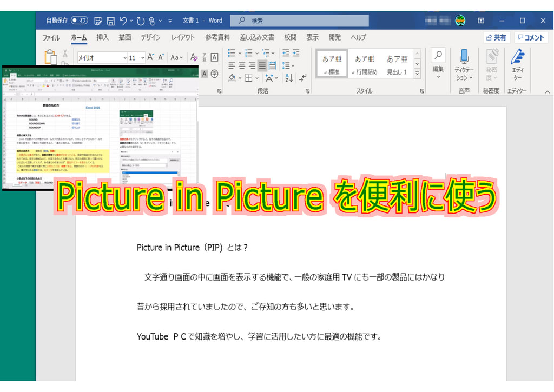
Task: Select the 見出し 1 (Heading 1) style
Action: click(x=397, y=64)
